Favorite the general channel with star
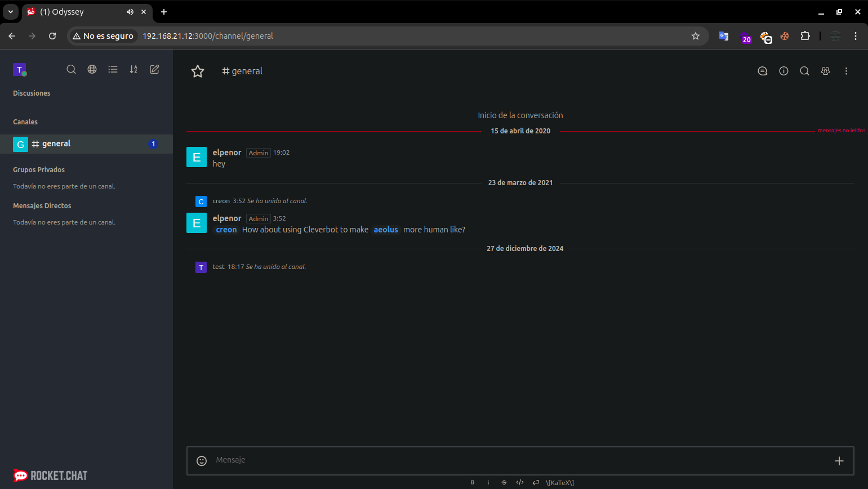 198,71
